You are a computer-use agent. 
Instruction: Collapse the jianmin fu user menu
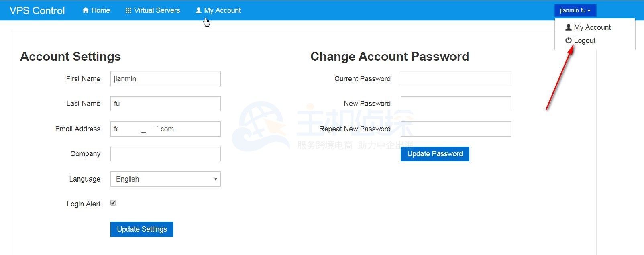point(575,10)
